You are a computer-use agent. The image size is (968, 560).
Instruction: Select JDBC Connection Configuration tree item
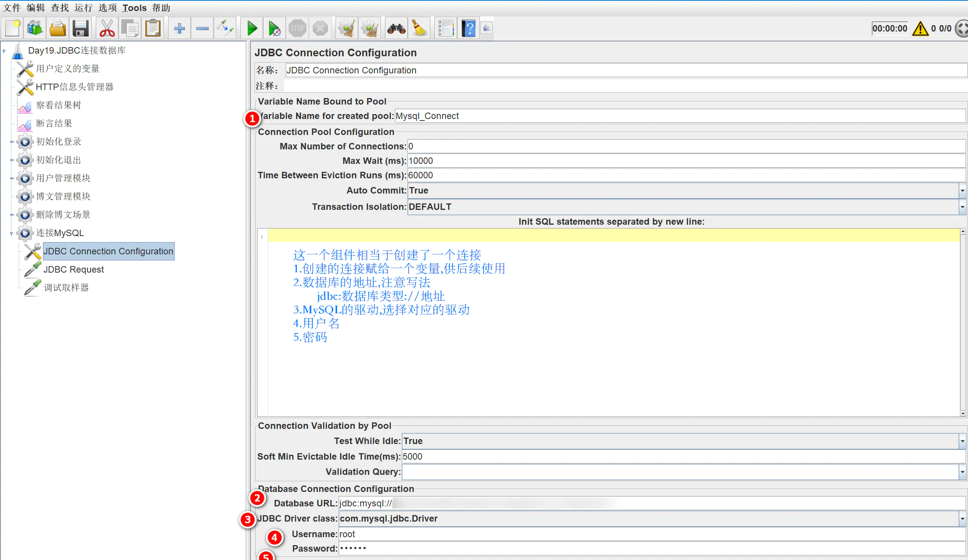108,251
